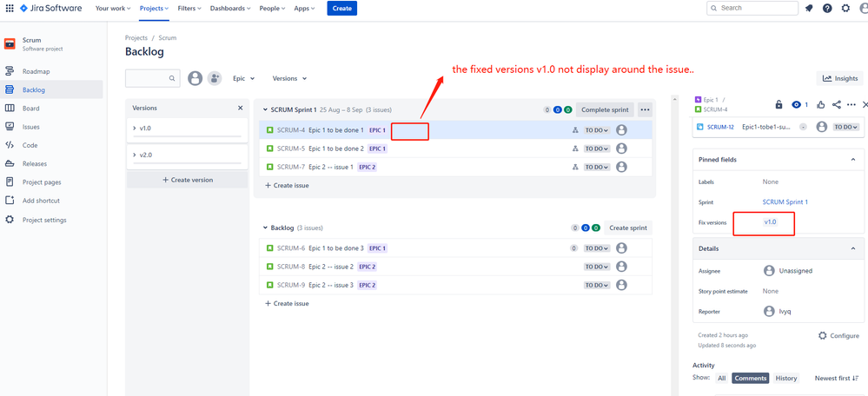Click the Insights chart button

tap(839, 78)
